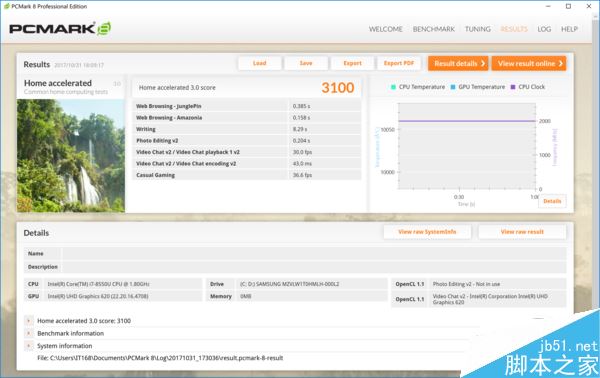
Task: Open the TUNING tab
Action: coord(478,29)
